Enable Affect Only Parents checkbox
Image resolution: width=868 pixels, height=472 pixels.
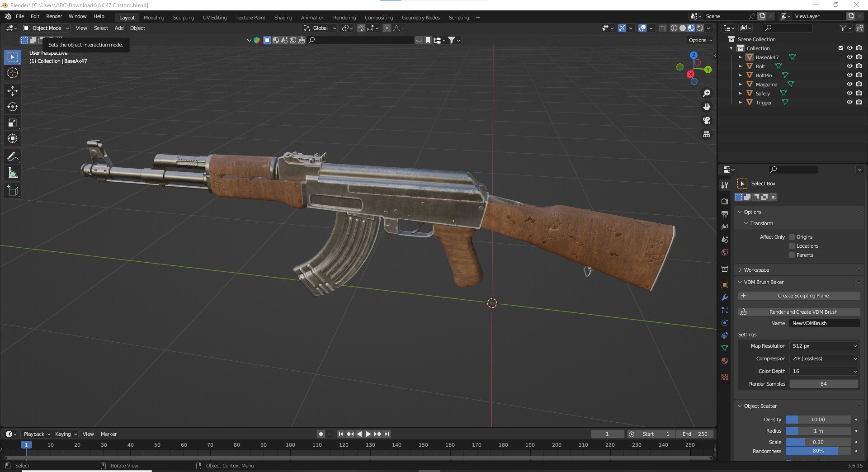click(792, 255)
